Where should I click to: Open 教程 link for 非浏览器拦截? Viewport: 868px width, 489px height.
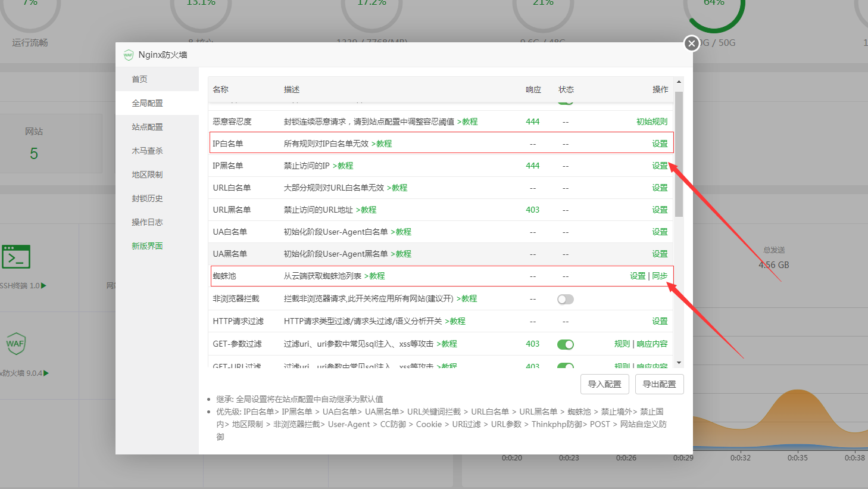(467, 298)
